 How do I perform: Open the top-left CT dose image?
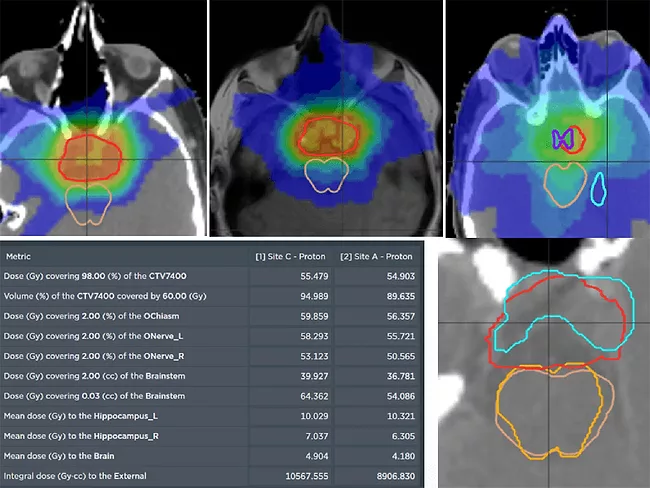(x=103, y=117)
